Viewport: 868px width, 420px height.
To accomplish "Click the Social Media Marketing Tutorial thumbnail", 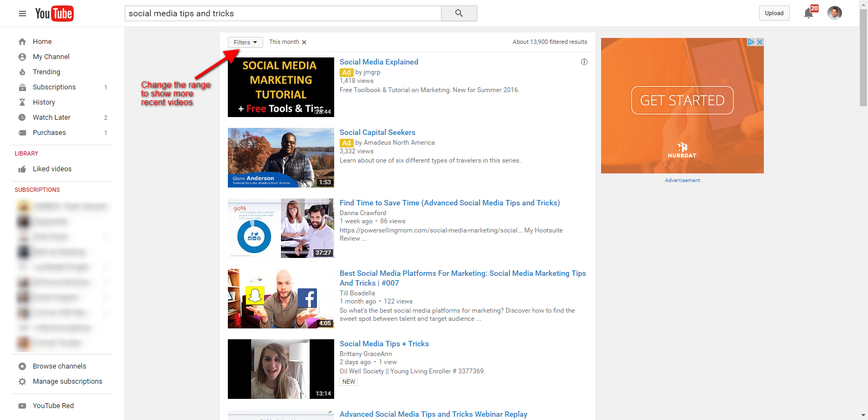I will 281,87.
